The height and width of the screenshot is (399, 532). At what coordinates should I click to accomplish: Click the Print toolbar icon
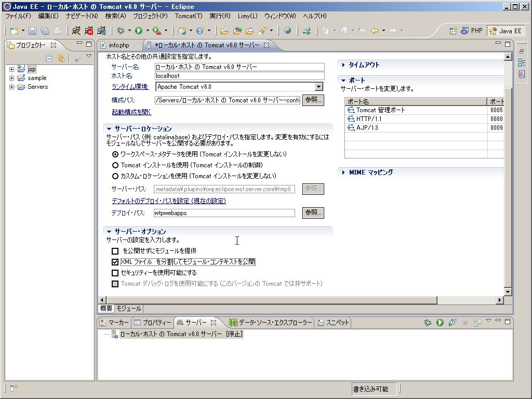point(57,31)
